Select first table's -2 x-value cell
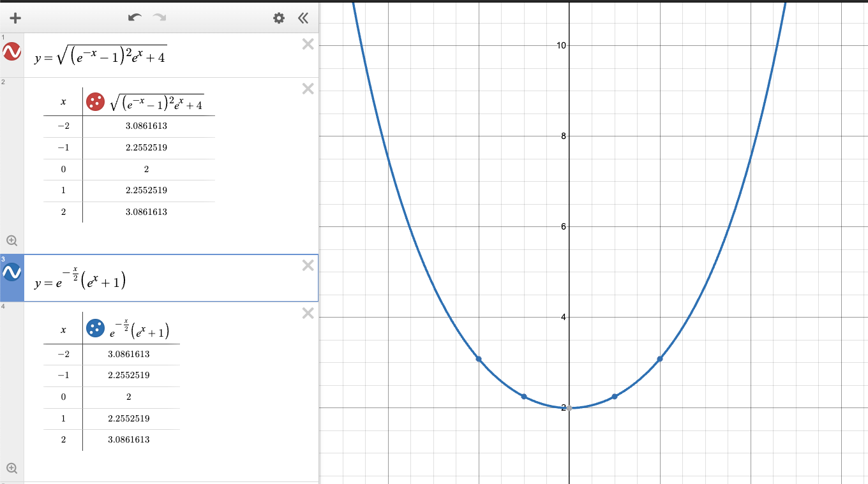The width and height of the screenshot is (868, 484). click(63, 126)
